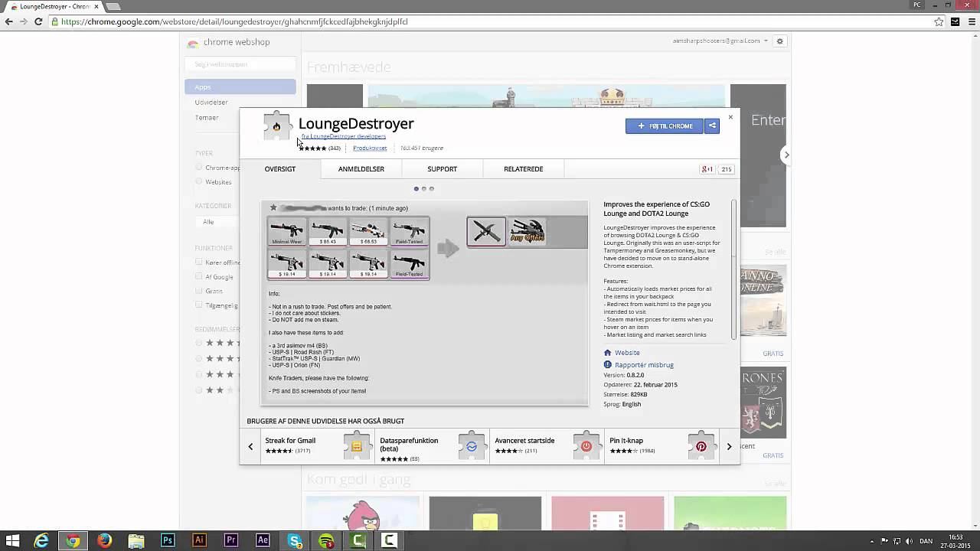980x551 pixels.
Task: Open the extension Website link
Action: [627, 353]
